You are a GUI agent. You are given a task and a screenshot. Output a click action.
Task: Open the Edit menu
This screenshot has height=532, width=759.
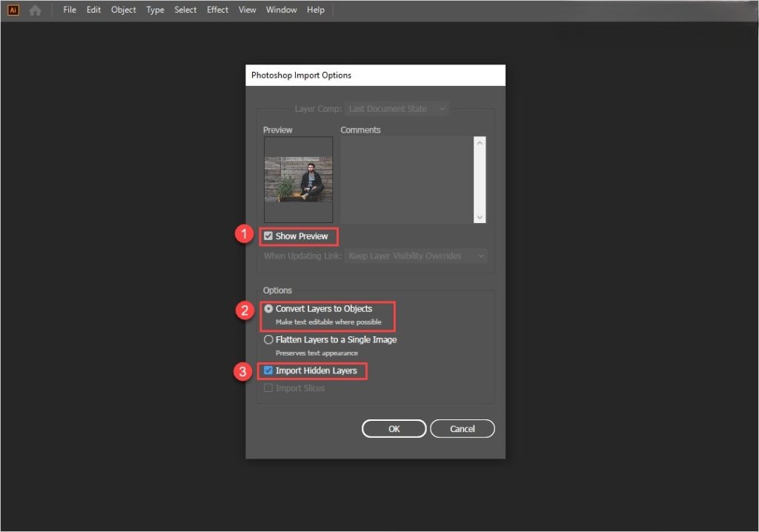(x=93, y=10)
